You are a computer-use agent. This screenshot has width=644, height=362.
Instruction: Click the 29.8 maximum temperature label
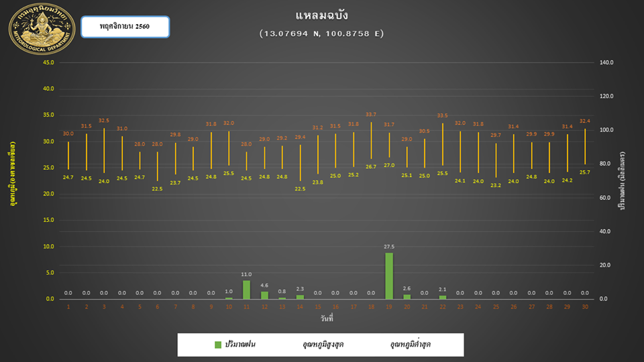click(175, 135)
